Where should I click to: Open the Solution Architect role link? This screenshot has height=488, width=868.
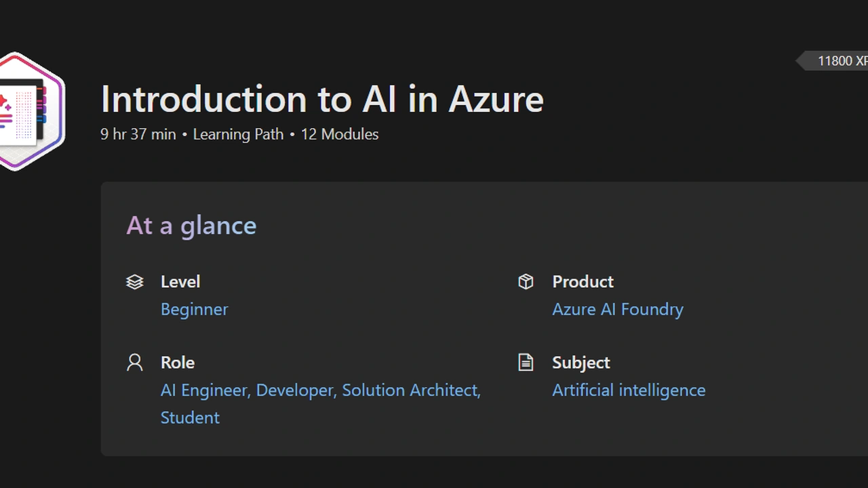click(410, 390)
